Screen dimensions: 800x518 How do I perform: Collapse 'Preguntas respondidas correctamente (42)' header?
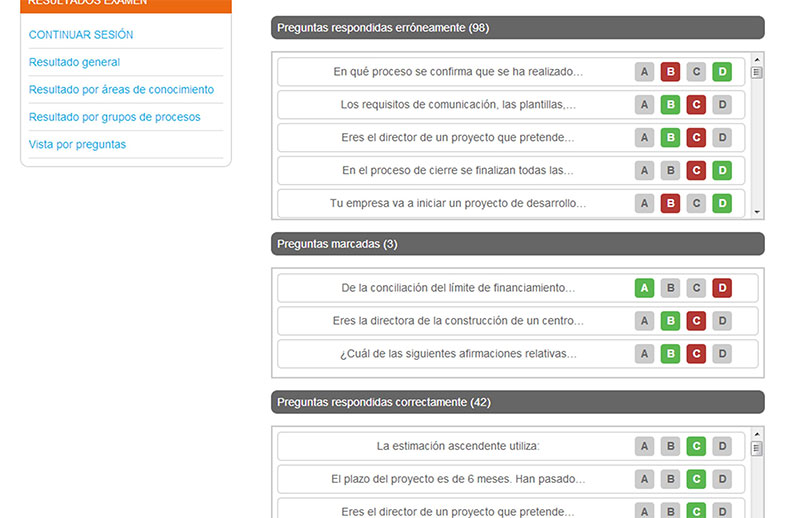pyautogui.click(x=517, y=402)
